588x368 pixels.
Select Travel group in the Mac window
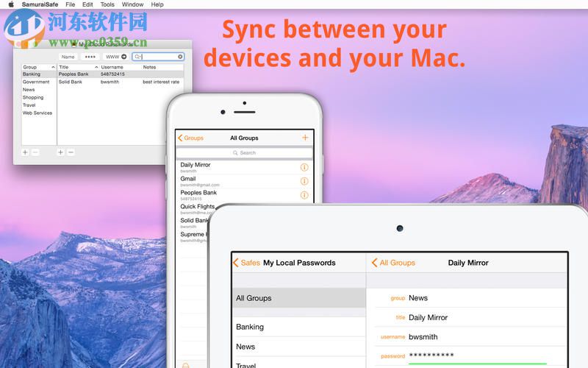[39, 105]
